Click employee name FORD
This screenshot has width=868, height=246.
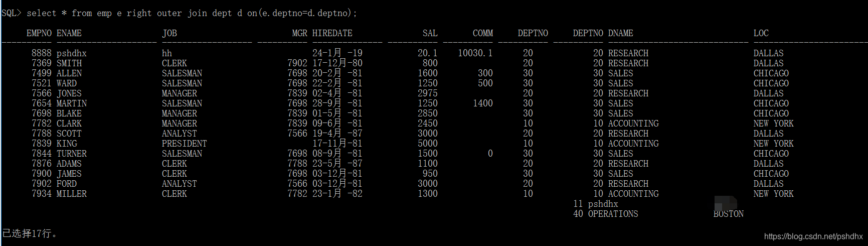[x=67, y=184]
